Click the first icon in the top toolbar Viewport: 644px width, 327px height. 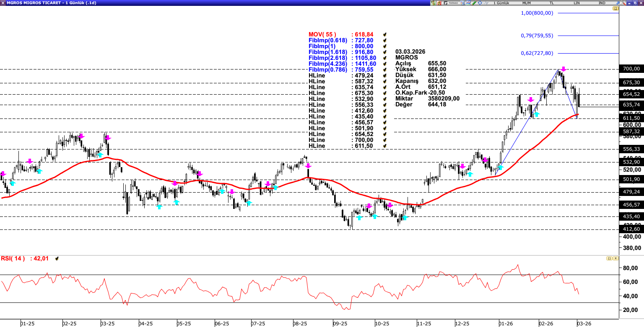433,3
